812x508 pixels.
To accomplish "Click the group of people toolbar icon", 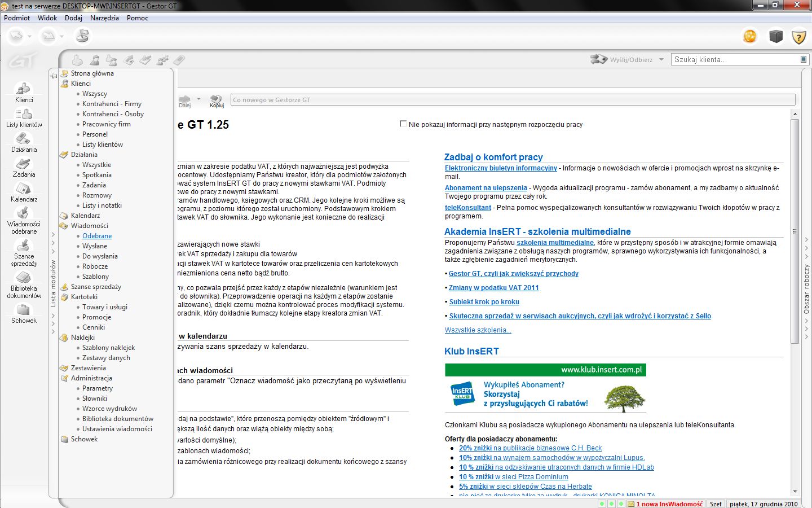I will coord(163,60).
